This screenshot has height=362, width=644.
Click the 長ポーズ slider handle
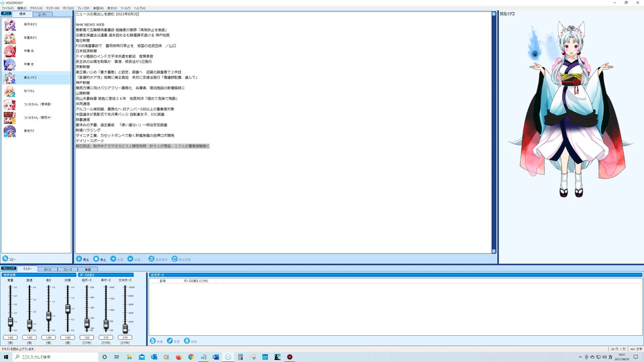click(106, 324)
